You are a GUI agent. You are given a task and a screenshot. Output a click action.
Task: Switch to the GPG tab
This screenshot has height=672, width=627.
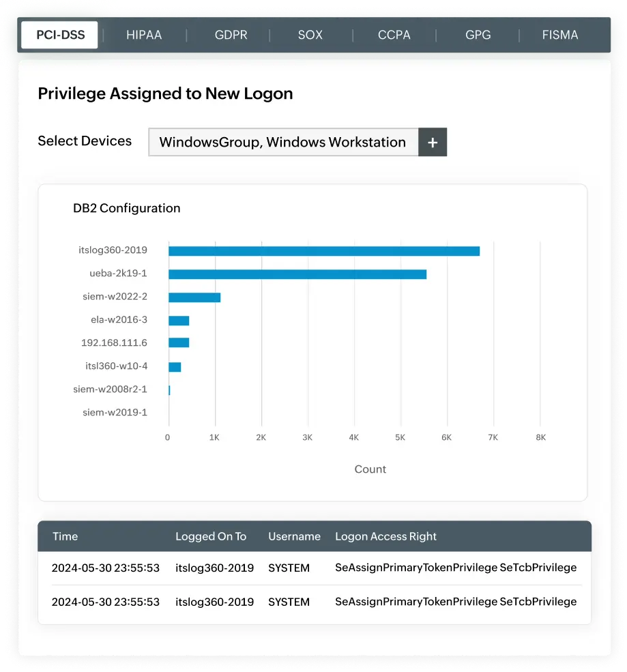click(x=478, y=35)
